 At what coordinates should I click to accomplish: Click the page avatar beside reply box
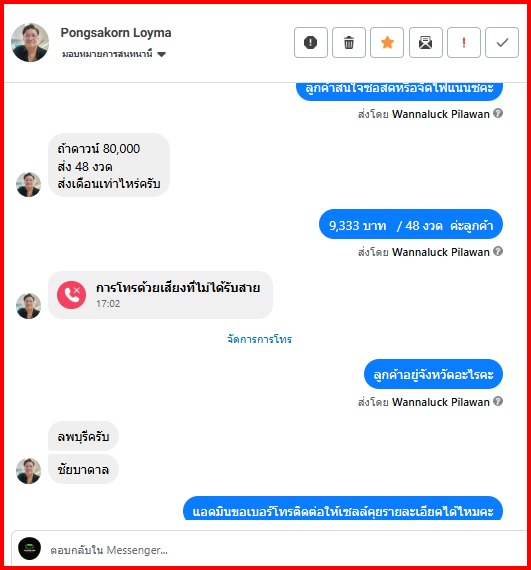coord(29,549)
